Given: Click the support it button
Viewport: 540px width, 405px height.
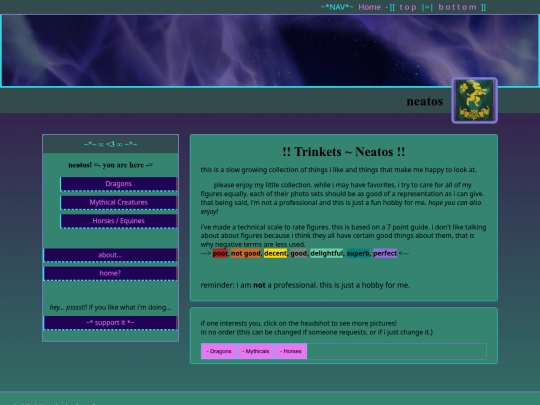Looking at the screenshot, I should (110, 323).
